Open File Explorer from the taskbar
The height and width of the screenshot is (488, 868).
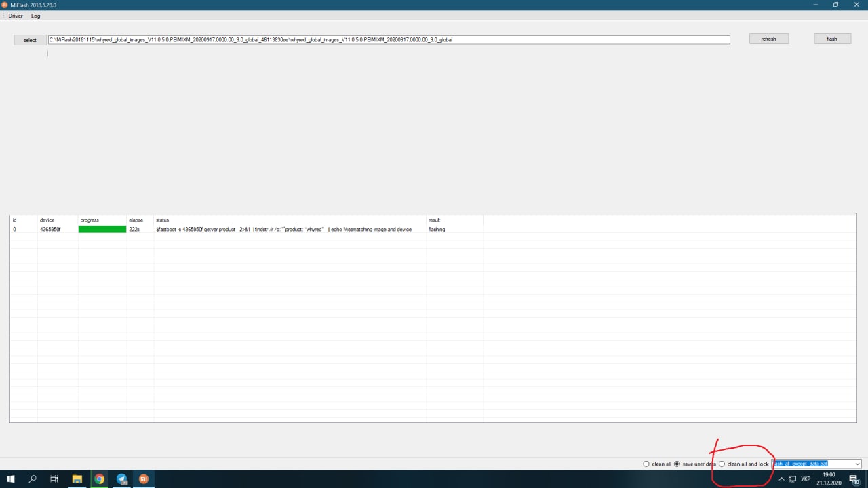tap(77, 479)
